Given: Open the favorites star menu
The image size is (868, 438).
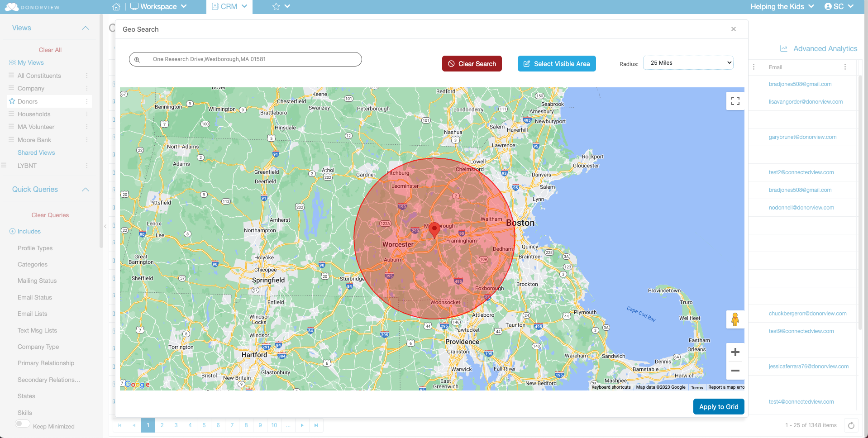Looking at the screenshot, I should click(281, 7).
